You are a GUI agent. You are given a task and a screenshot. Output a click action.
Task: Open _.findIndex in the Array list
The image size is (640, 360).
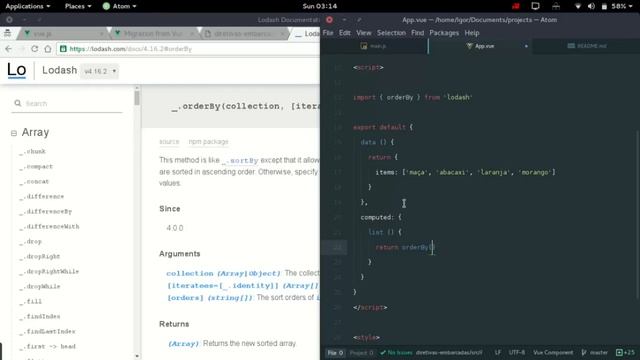coord(40,316)
